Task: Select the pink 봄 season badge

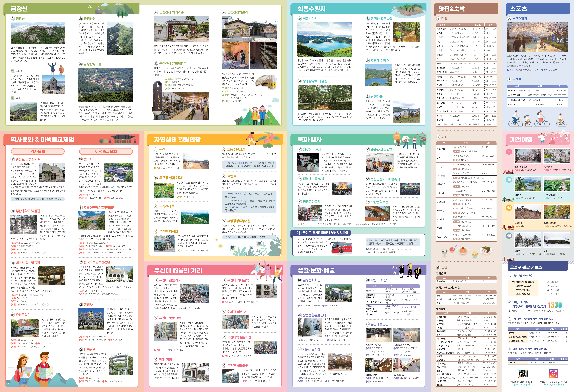Action: point(509,152)
